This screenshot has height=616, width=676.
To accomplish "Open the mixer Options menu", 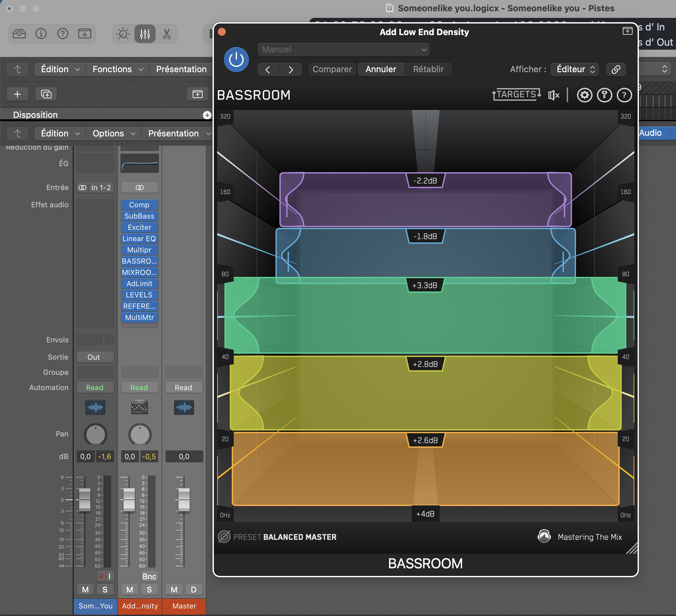I will [x=113, y=133].
